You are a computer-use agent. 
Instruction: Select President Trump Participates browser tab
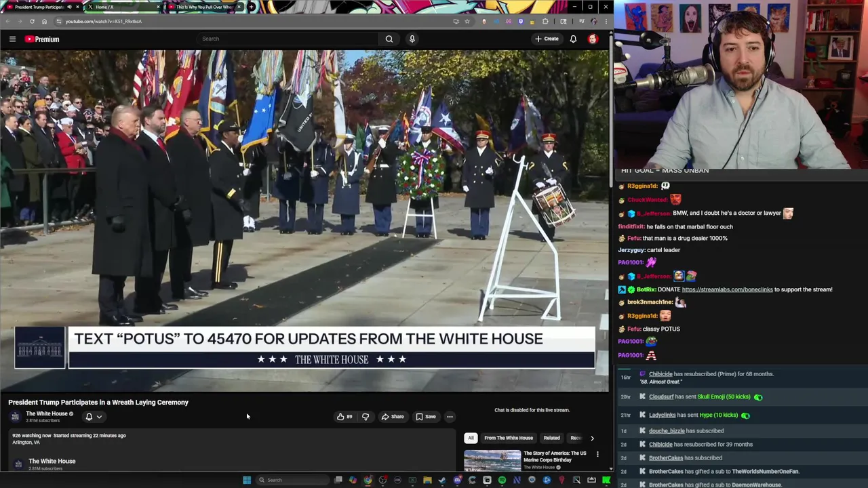pyautogui.click(x=43, y=7)
